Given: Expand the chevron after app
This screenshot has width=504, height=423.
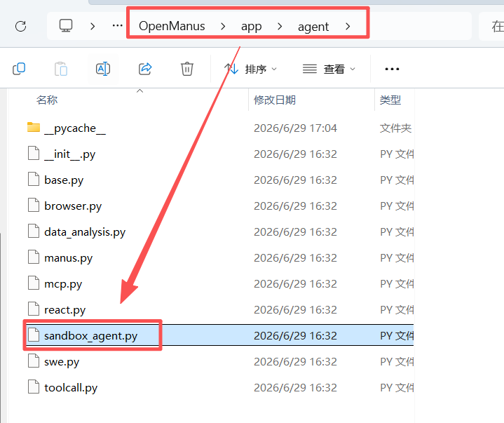Looking at the screenshot, I should 280,26.
